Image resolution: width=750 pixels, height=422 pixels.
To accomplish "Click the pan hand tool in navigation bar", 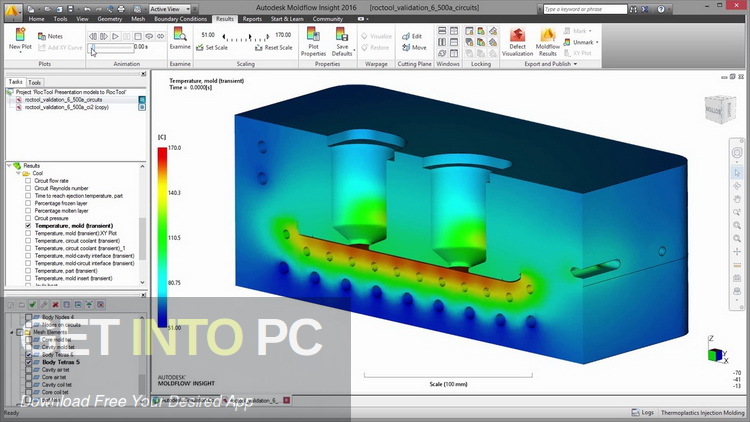I will coord(737,199).
